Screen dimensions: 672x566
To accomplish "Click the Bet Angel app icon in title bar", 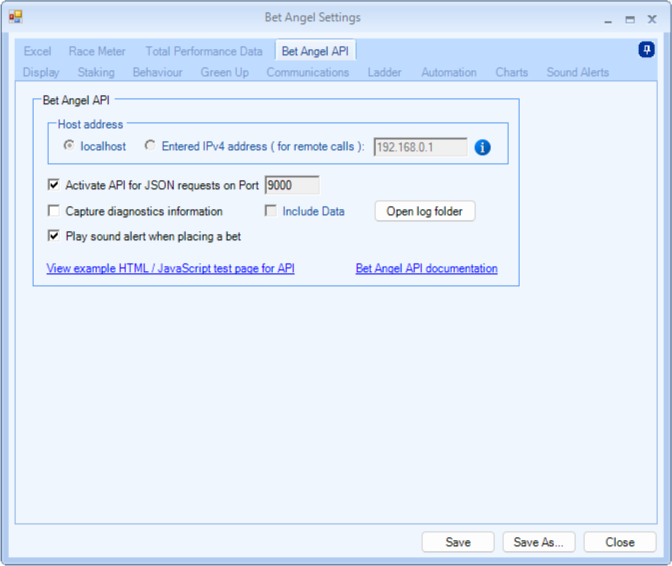I will pyautogui.click(x=15, y=17).
